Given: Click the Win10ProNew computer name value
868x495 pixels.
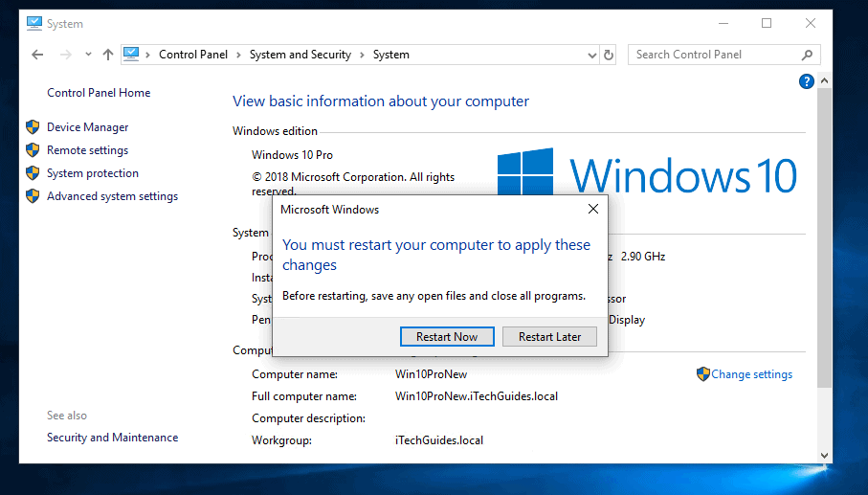Looking at the screenshot, I should coord(432,374).
